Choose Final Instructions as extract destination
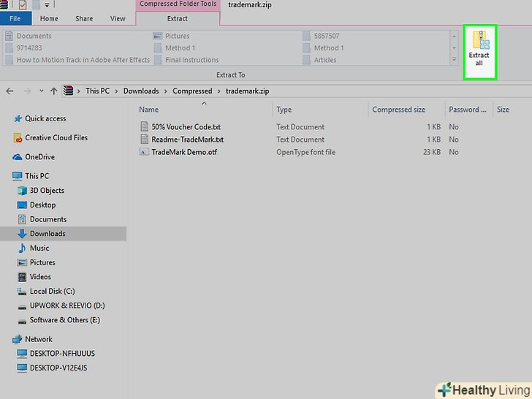 (x=186, y=60)
